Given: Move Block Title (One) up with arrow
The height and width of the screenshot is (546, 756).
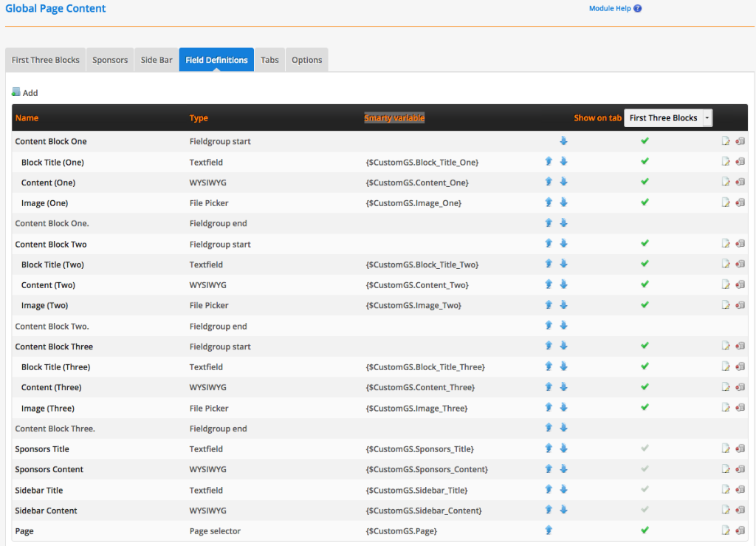Looking at the screenshot, I should click(549, 161).
